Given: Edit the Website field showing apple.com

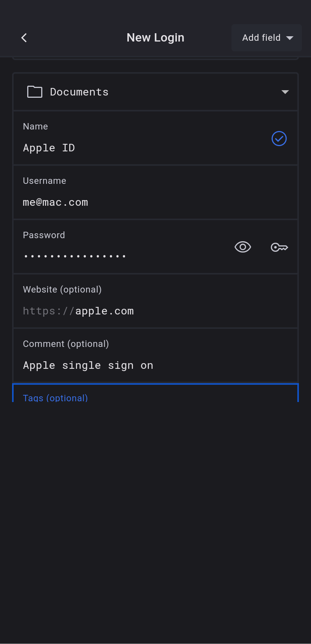Looking at the screenshot, I should pos(105,311).
